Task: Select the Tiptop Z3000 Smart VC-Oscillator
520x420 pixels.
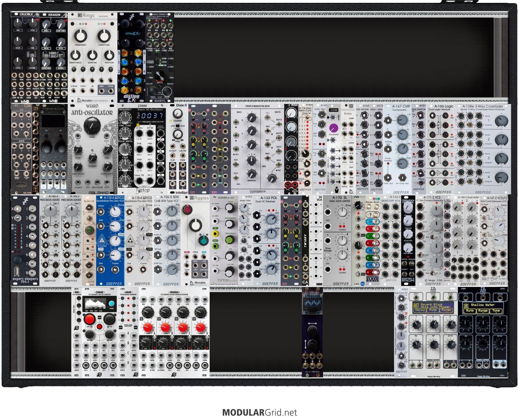Action: click(x=142, y=149)
